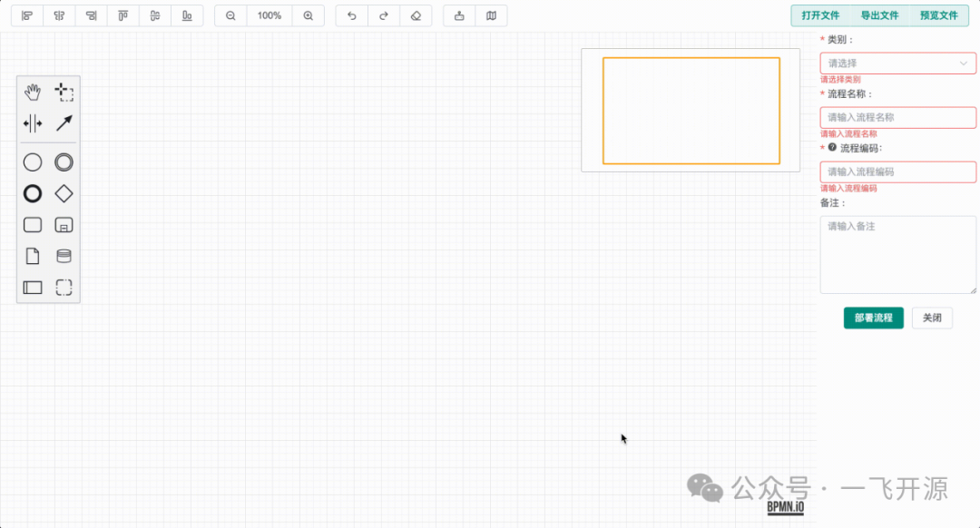Pick the start event circle
The width and height of the screenshot is (980, 528).
click(x=33, y=162)
